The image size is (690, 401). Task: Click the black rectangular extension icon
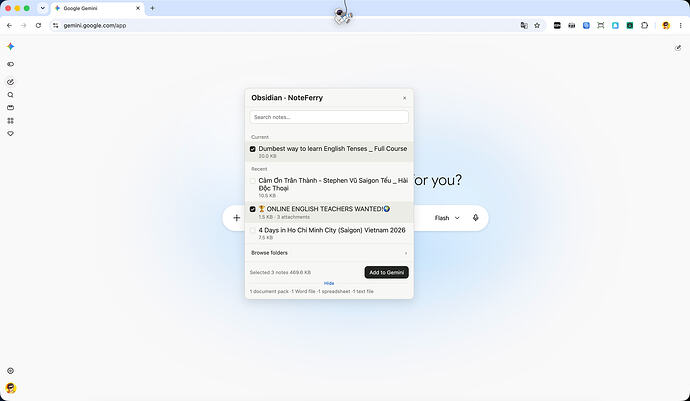(x=557, y=26)
